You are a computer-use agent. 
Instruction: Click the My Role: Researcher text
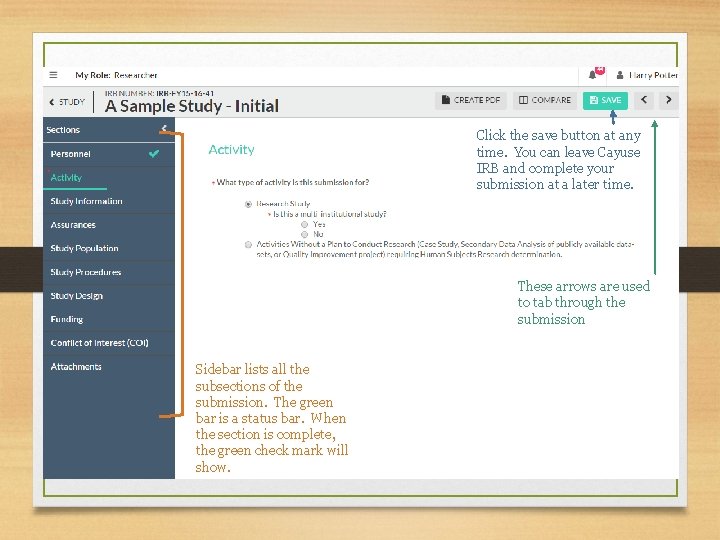116,75
